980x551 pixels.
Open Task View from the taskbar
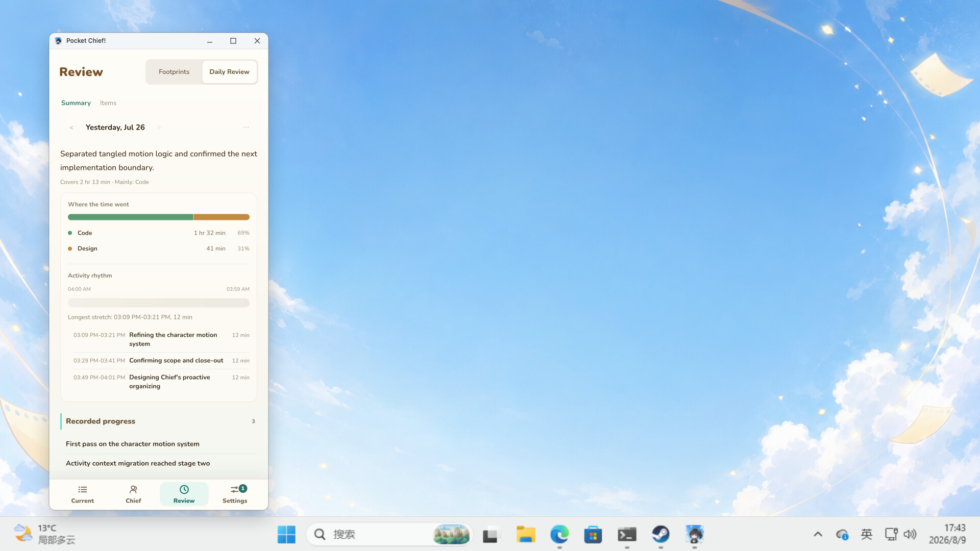point(491,535)
